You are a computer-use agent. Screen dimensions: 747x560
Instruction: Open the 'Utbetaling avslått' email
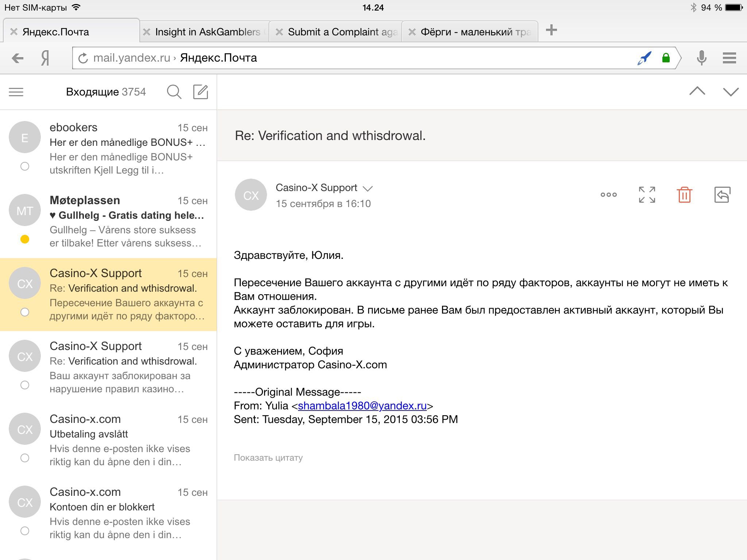[x=108, y=440]
